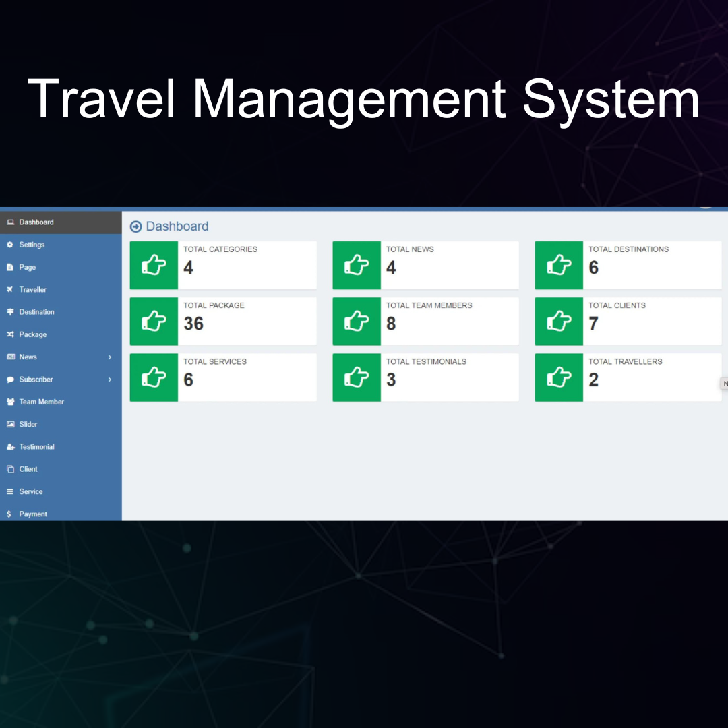728x728 pixels.
Task: Click the image icon beside Slider
Action: [x=10, y=425]
